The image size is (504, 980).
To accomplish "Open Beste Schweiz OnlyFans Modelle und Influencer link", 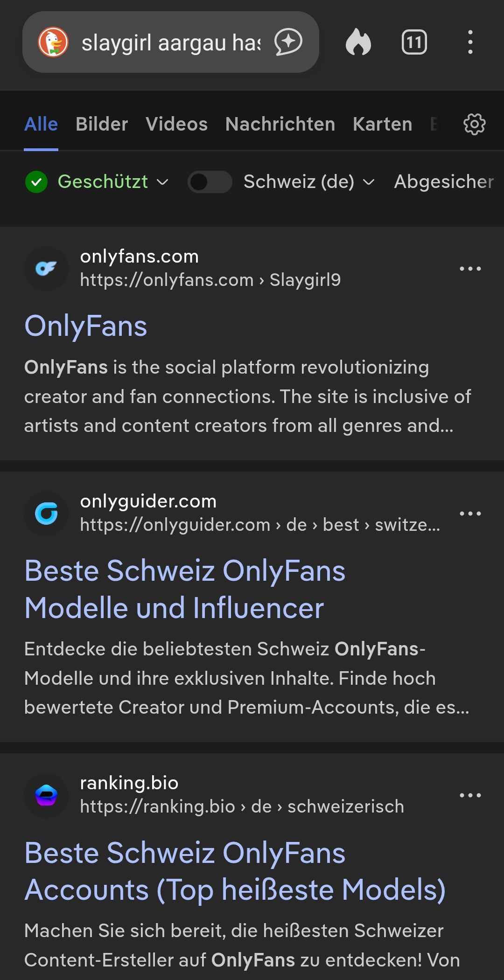I will (x=185, y=589).
